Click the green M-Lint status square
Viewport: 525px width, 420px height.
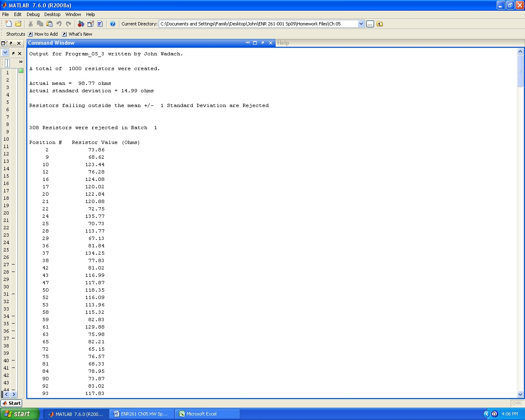click(x=21, y=71)
